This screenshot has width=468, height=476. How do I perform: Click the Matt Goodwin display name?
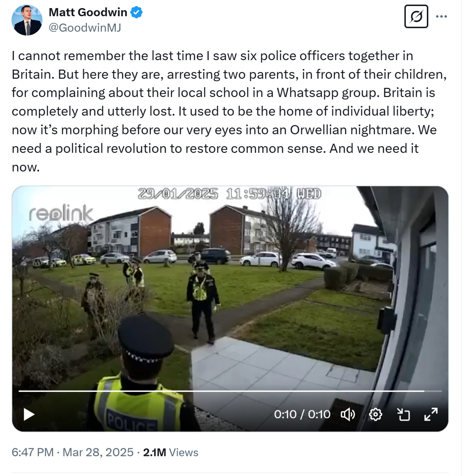[x=88, y=12]
